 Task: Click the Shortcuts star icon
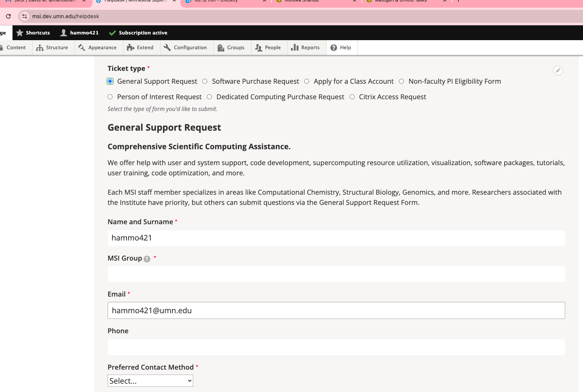click(x=20, y=33)
